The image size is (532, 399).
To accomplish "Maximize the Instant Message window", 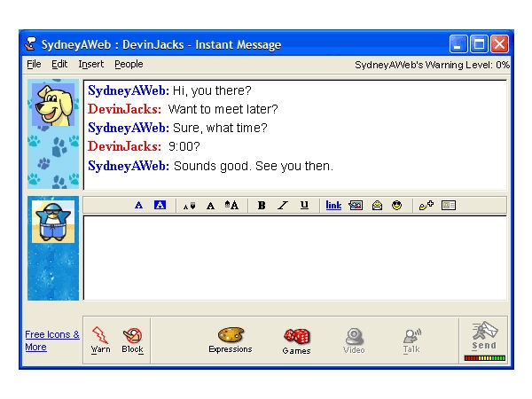I will click(x=479, y=44).
